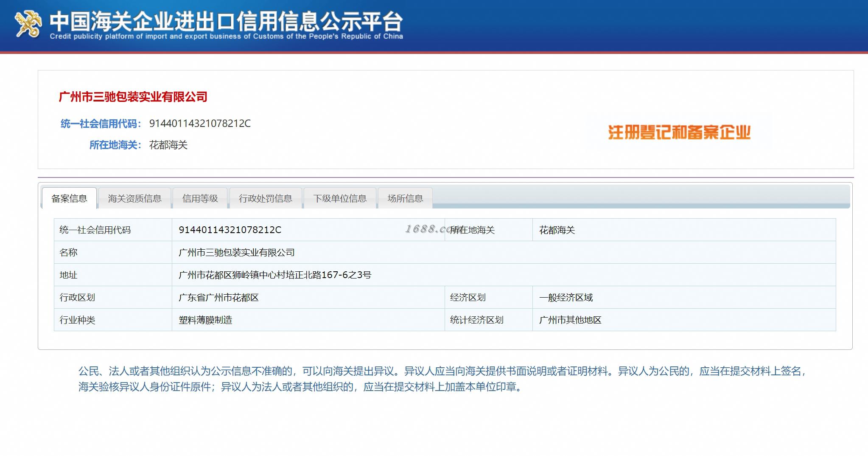Screen dimensions: 868x456
Task: Click the English subtitle under the platform title
Action: 226,37
